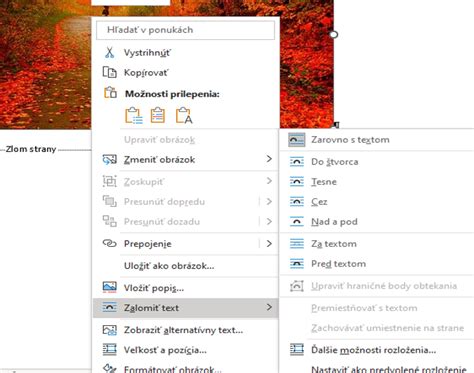
Task: Click the 'Upraviť hraničné body obtekania' icon
Action: pyautogui.click(x=297, y=286)
